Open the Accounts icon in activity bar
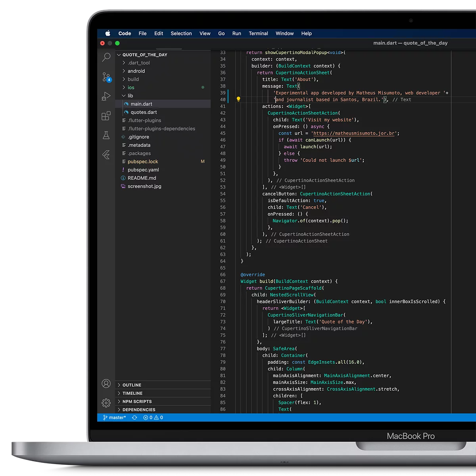 106,384
